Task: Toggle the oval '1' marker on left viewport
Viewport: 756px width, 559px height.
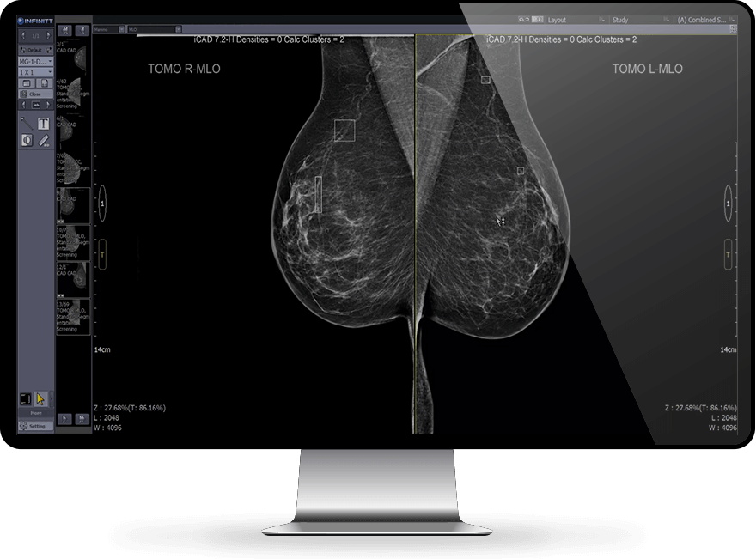Action: [x=102, y=205]
